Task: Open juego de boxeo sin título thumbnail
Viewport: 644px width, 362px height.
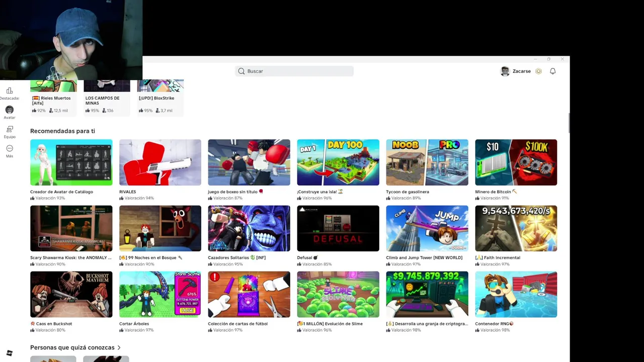Action: [x=249, y=162]
